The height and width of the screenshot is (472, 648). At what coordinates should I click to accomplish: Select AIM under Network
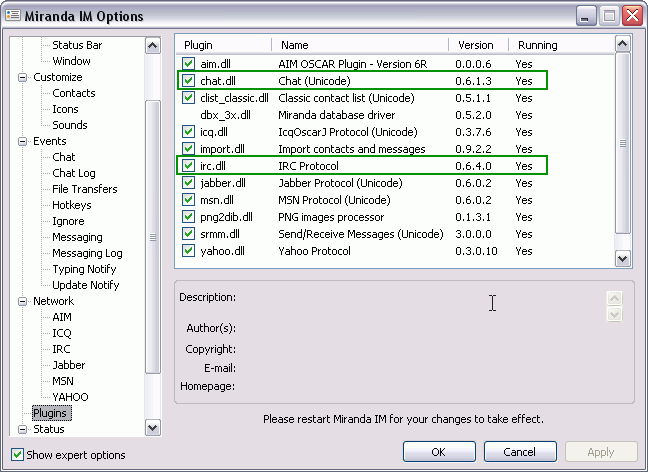62,317
